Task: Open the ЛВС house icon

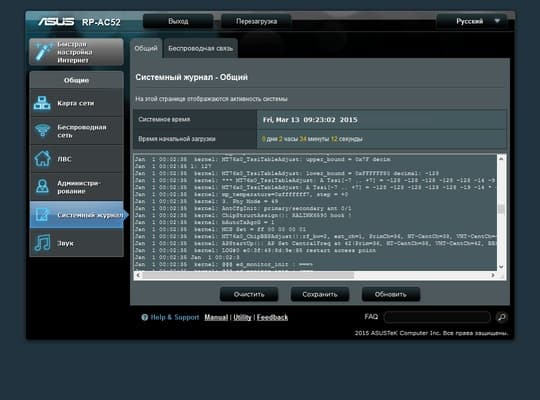Action: (42, 159)
